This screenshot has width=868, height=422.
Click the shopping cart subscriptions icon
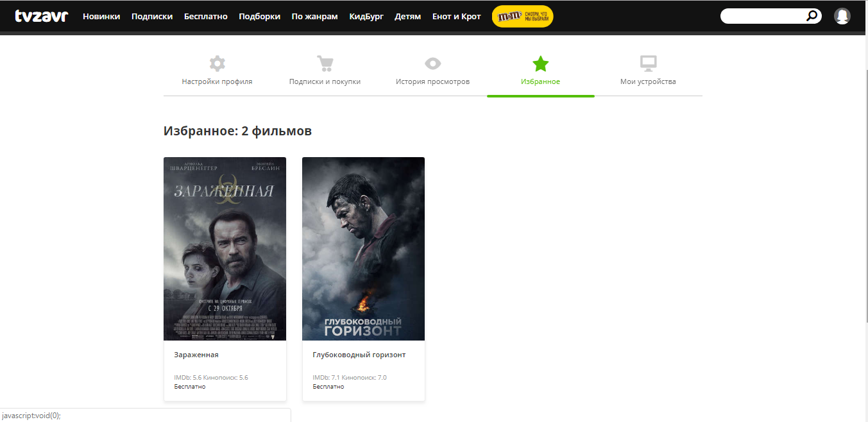click(x=325, y=63)
